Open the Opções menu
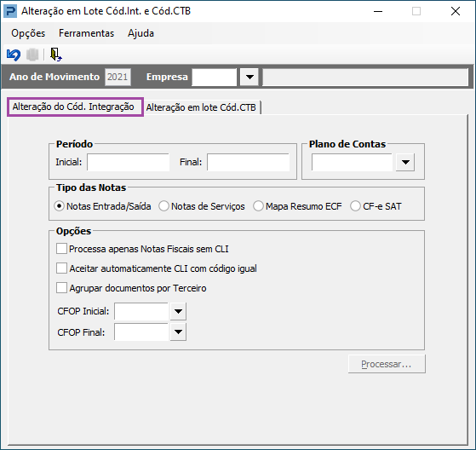476x450 pixels. (28, 33)
